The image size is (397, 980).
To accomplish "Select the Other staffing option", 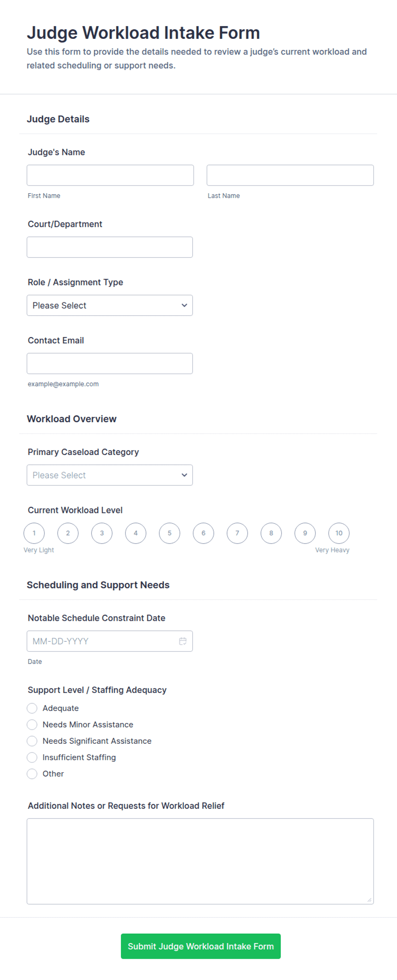I will [32, 774].
